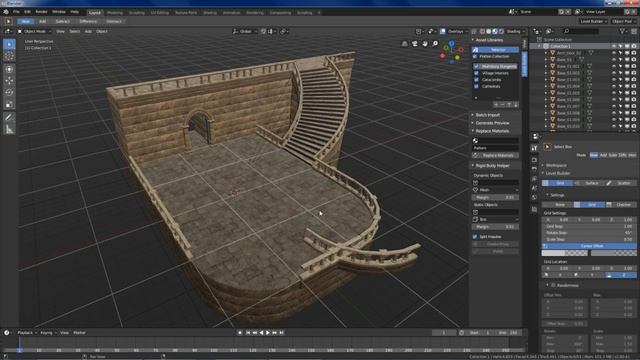Switch perspective/orthographic with the grid icon
The image size is (640, 360).
click(404, 44)
